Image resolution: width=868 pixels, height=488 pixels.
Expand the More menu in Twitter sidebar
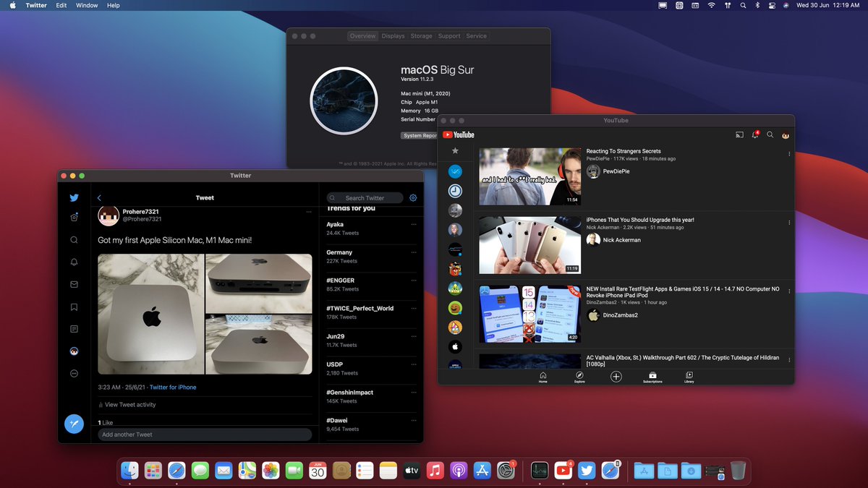click(74, 373)
